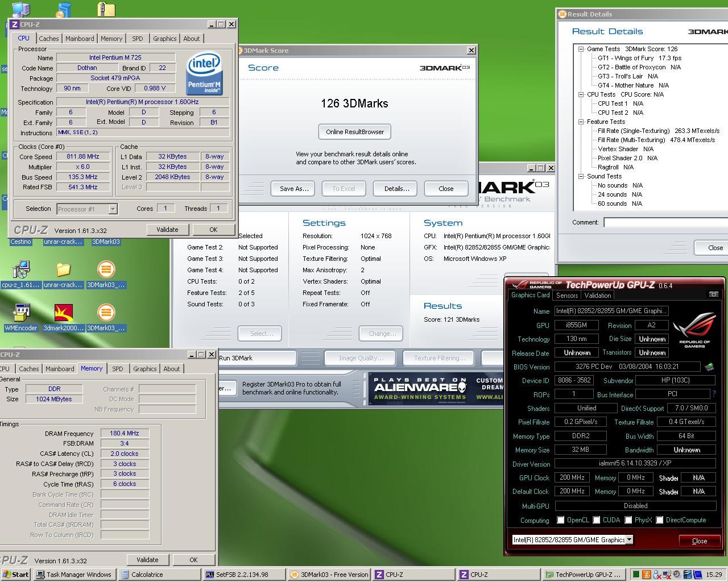This screenshot has height=582, width=728.
Task: Open the yellow unrar-crack folder icon
Action: pyautogui.click(x=63, y=269)
